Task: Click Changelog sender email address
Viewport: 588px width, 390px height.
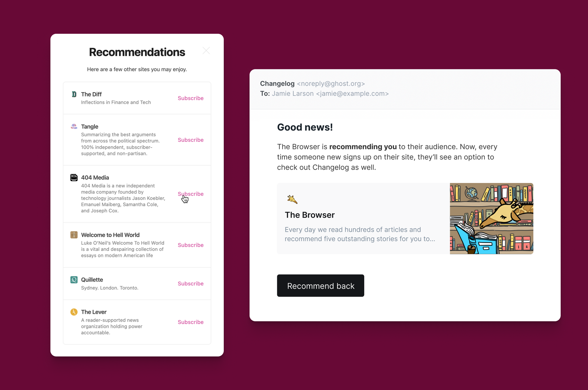Action: [331, 84]
